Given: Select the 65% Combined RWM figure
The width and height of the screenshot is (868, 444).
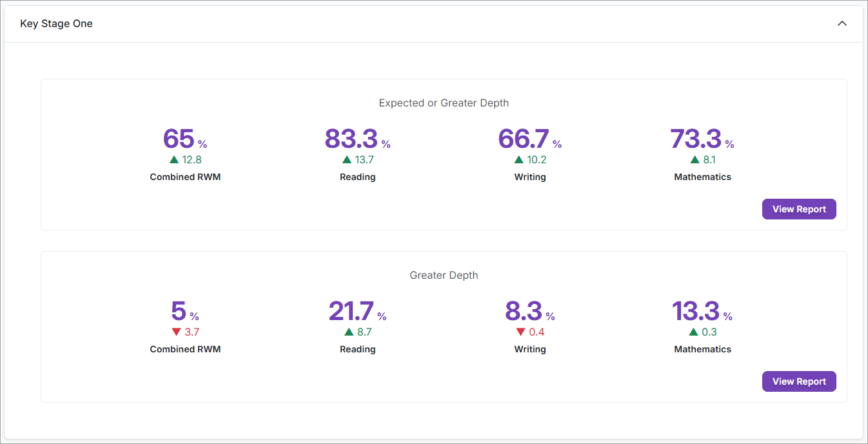Looking at the screenshot, I should click(x=179, y=139).
